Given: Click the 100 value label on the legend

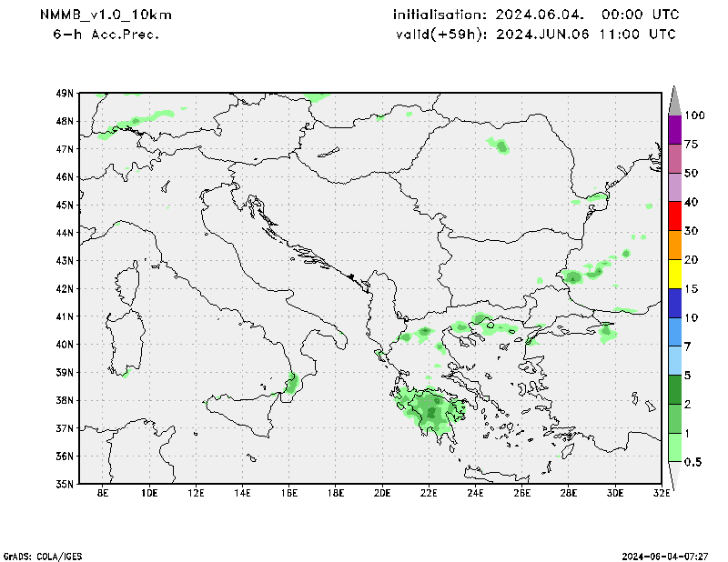Looking at the screenshot, I should pos(695,115).
